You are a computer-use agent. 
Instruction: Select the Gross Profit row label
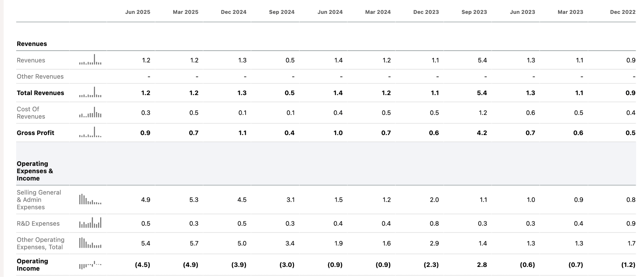point(35,133)
